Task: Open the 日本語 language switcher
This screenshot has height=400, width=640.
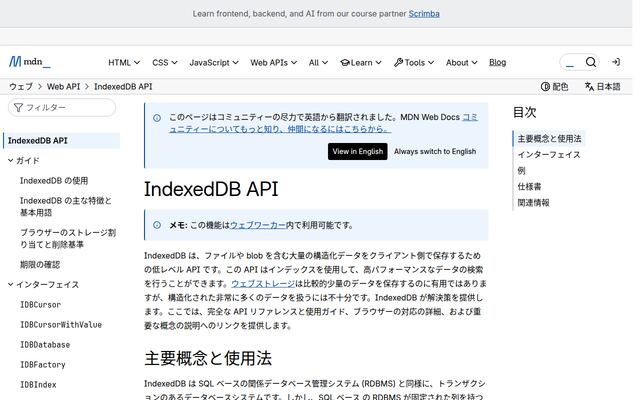Action: [x=602, y=87]
